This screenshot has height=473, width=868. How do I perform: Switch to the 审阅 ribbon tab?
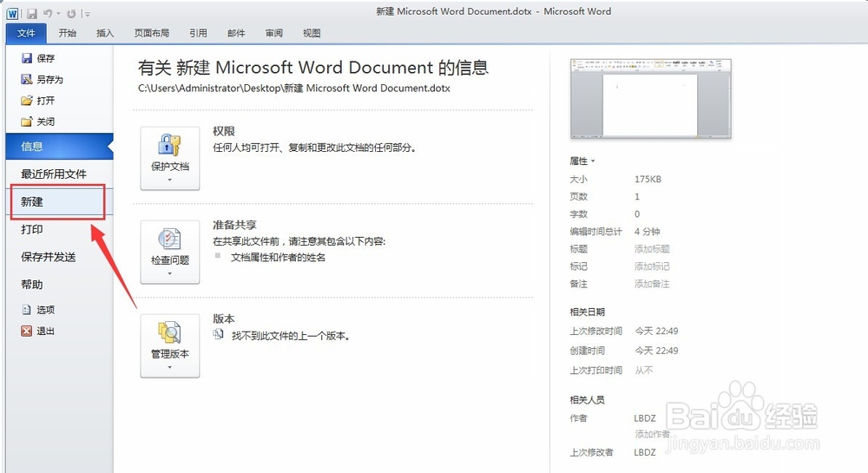274,33
